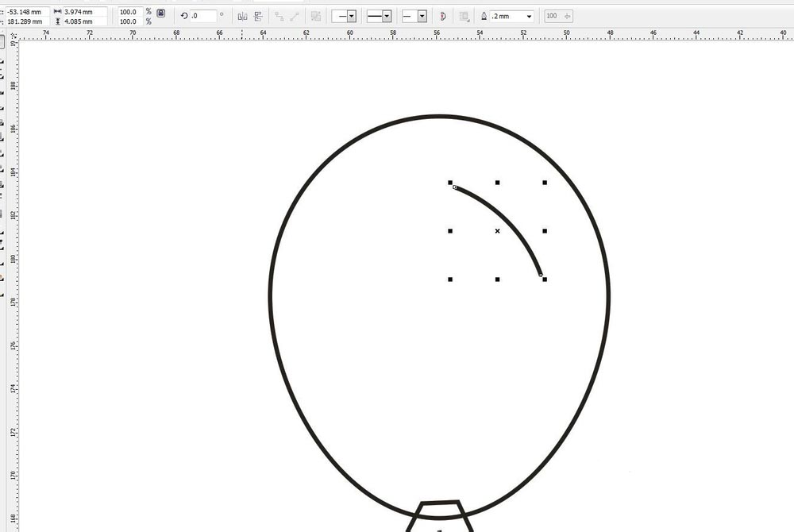This screenshot has height=532, width=794.
Task: Click the close curve icon
Action: click(x=443, y=17)
